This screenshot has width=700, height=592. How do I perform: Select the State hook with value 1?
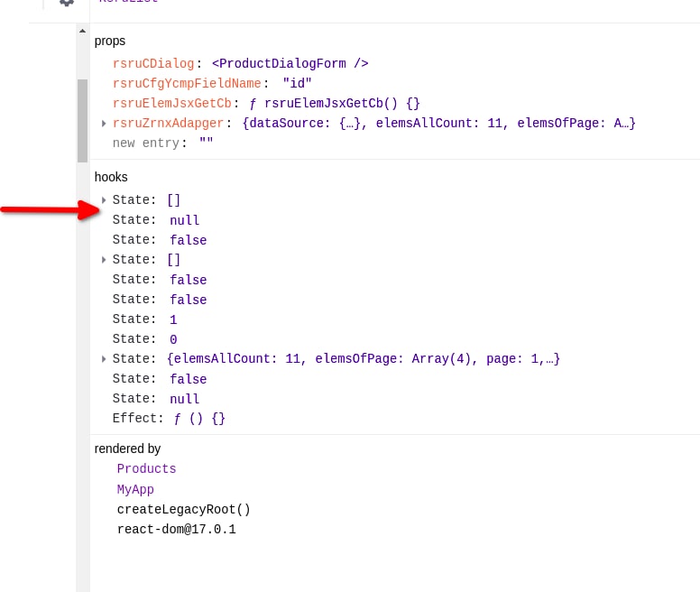click(x=144, y=319)
